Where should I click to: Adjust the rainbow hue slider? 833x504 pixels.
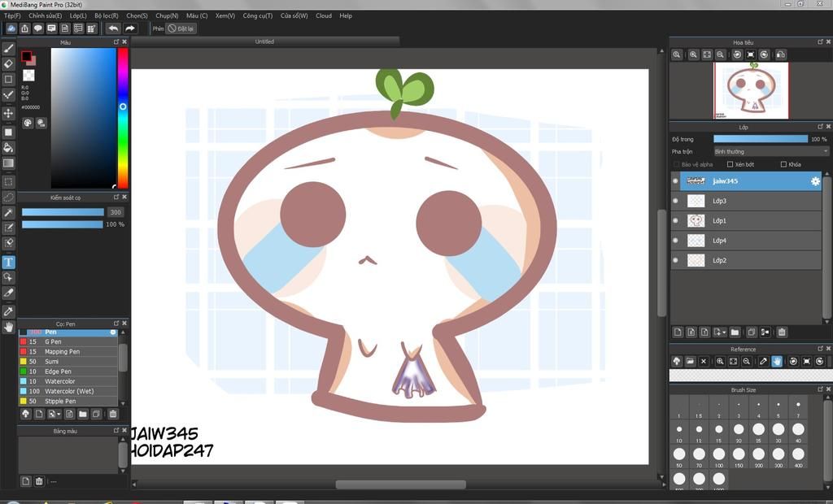point(123,118)
